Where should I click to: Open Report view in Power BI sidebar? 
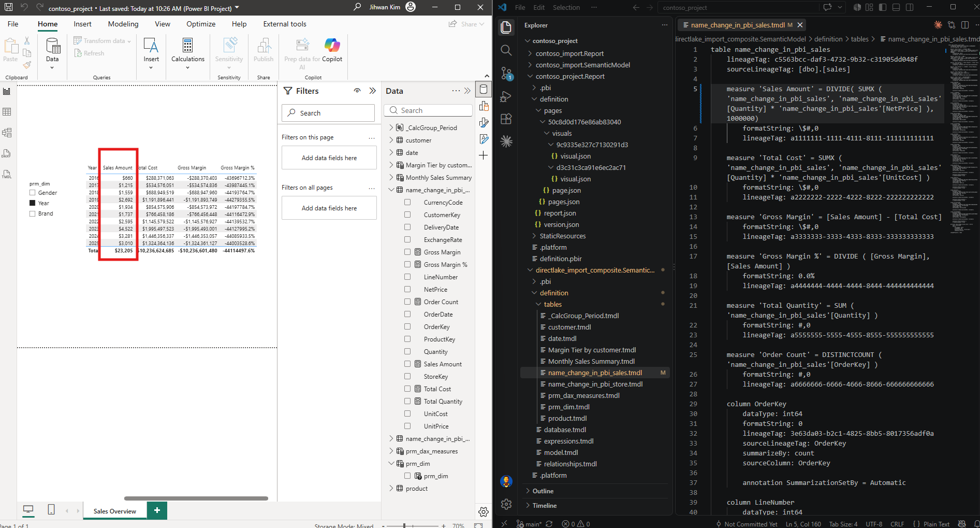coord(7,91)
